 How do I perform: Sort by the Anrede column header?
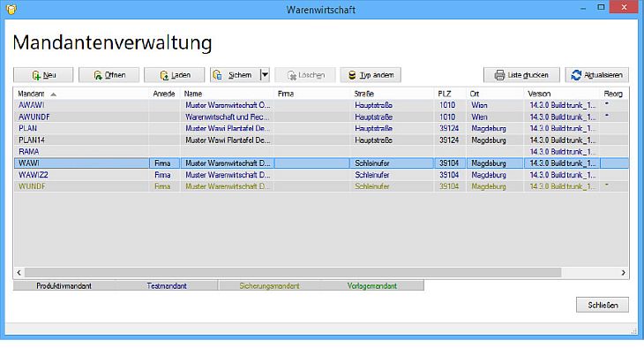pos(164,94)
